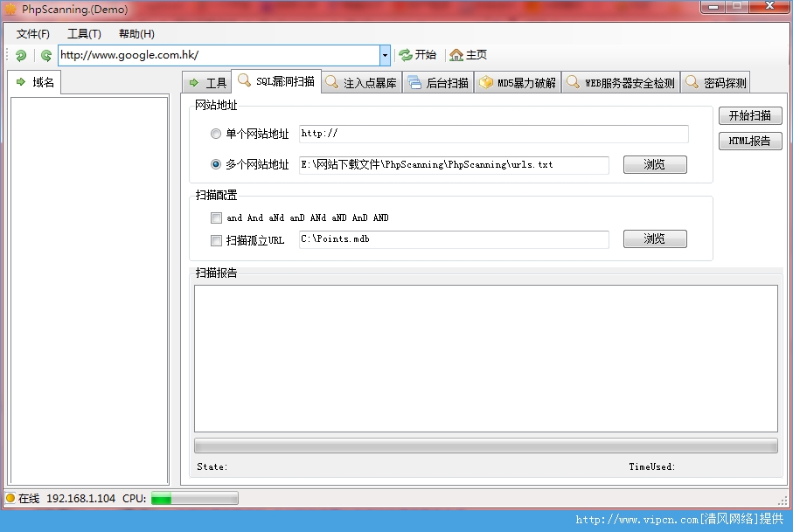The image size is (793, 532).
Task: Click the 主页 home icon
Action: [x=456, y=55]
